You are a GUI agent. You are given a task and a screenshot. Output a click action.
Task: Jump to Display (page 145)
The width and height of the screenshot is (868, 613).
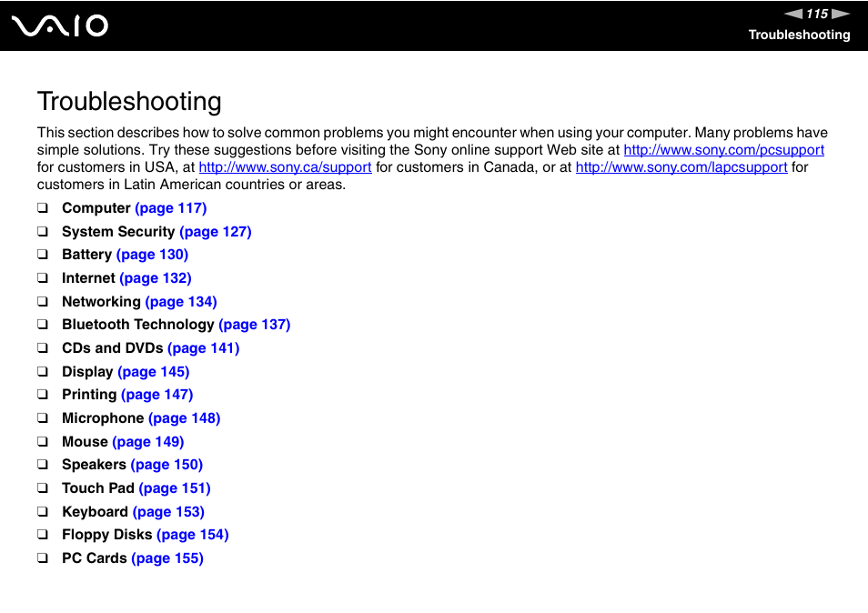pos(154,372)
